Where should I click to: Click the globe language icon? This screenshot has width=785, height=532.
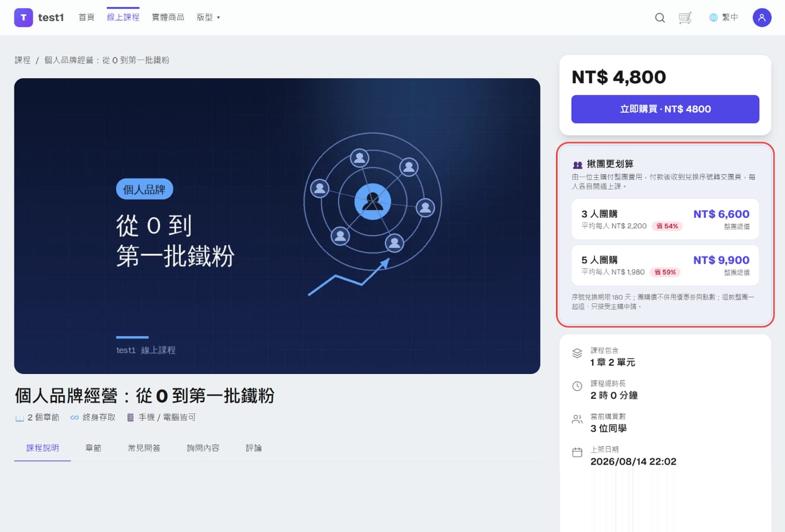[x=714, y=18]
